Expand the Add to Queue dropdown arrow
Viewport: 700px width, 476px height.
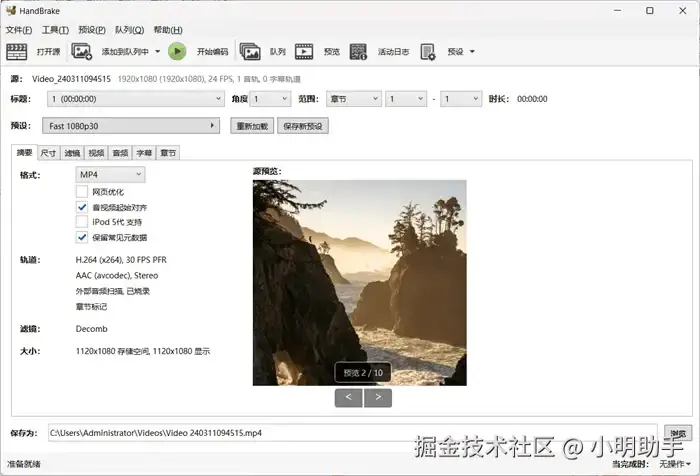click(158, 52)
